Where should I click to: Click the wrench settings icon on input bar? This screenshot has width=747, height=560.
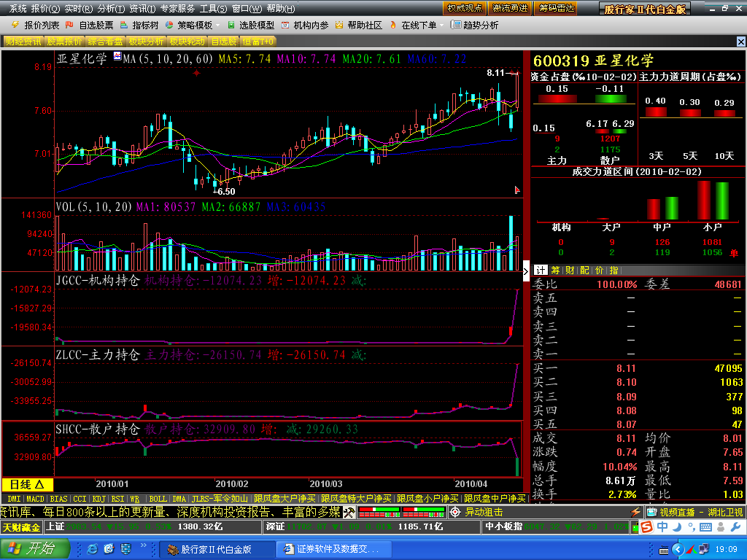point(735,527)
